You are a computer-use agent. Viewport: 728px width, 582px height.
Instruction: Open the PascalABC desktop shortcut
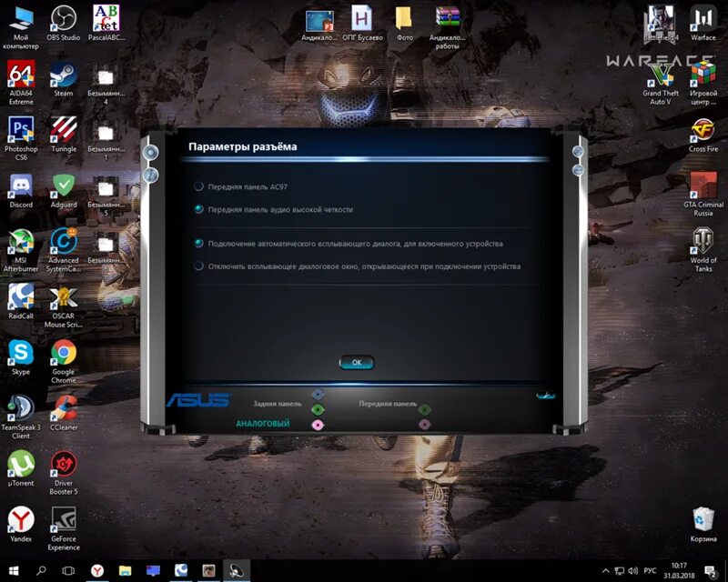coord(106,23)
